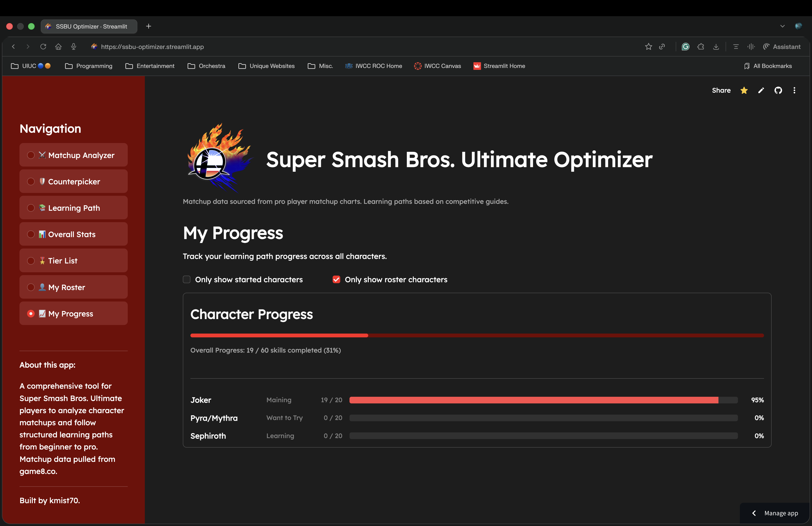Open the Assistant panel
The width and height of the screenshot is (812, 526).
[782, 47]
